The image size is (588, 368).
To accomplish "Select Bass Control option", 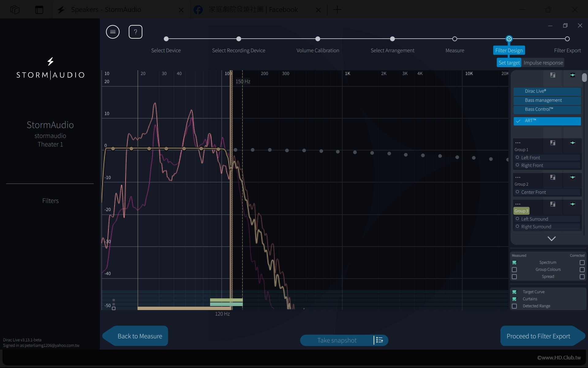I will tap(547, 109).
